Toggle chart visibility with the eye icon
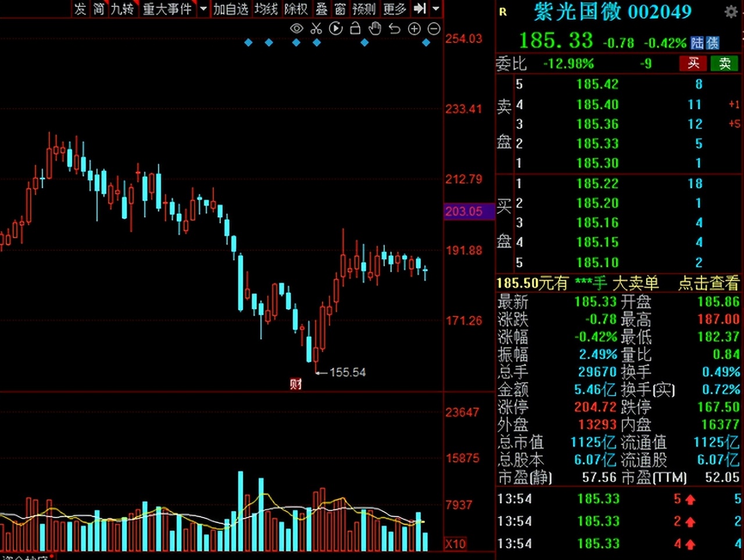The height and width of the screenshot is (560, 744). coord(296,28)
